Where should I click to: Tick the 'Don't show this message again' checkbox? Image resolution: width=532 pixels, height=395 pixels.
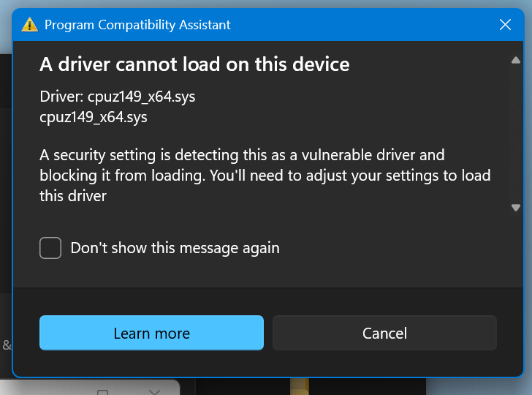coord(50,248)
